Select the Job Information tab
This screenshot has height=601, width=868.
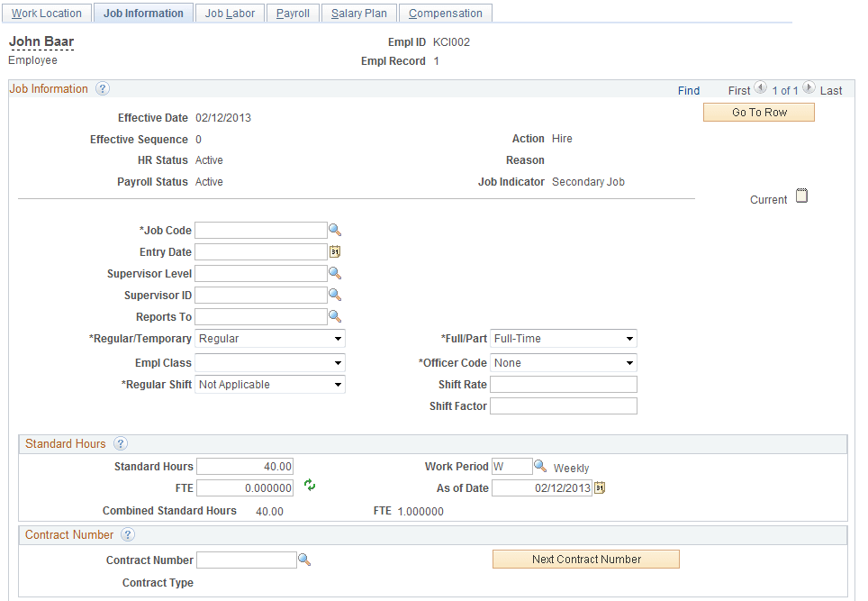[143, 14]
